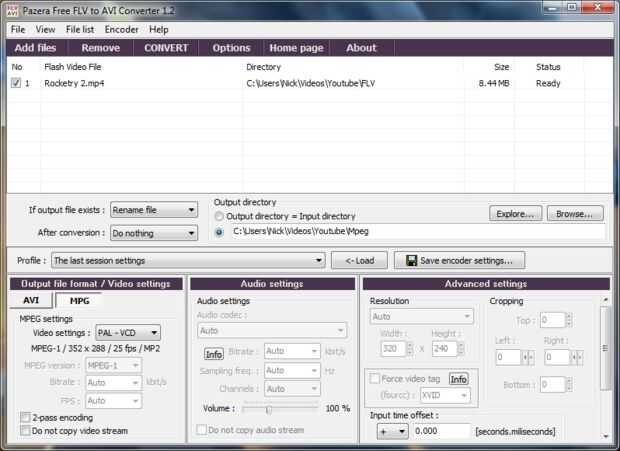Click the Force video tag Info button
Screen dimensions: 620x451
(x=458, y=379)
